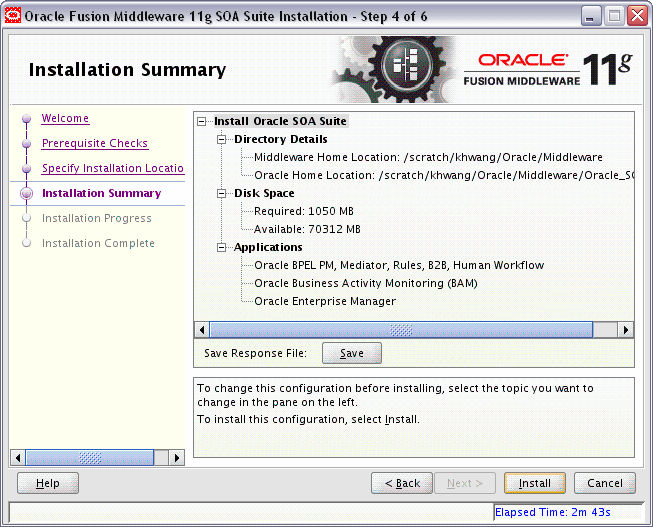Select the Oracle Home Location row
This screenshot has height=527, width=653.
[444, 175]
